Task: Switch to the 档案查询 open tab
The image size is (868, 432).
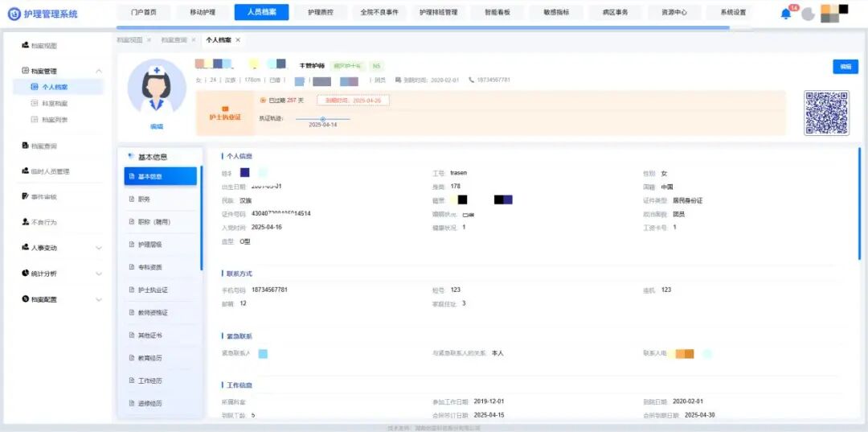Action: [x=174, y=40]
